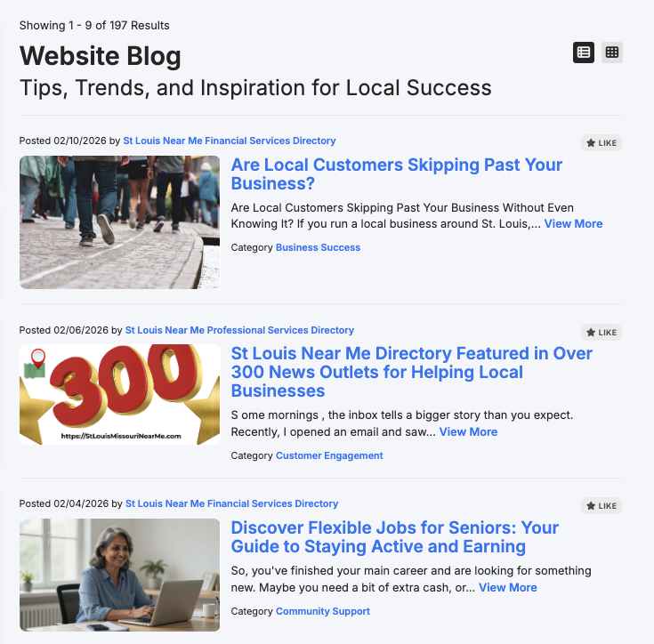654x644 pixels.
Task: Open the Business Success category
Action: (x=318, y=247)
